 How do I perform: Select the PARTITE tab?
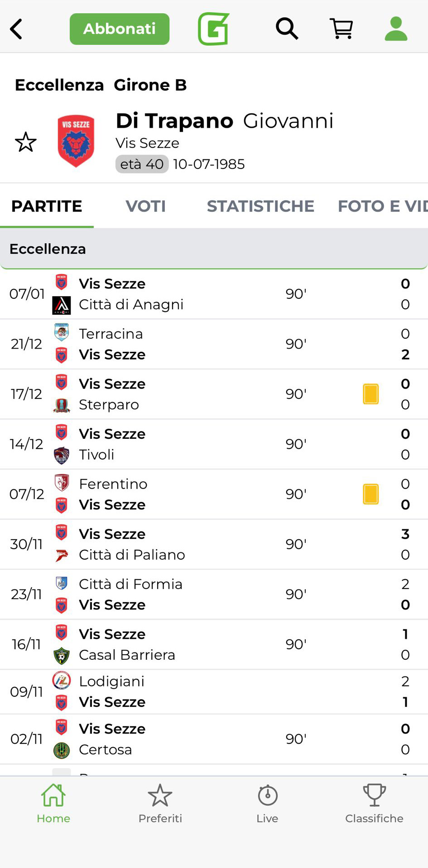[x=47, y=206]
